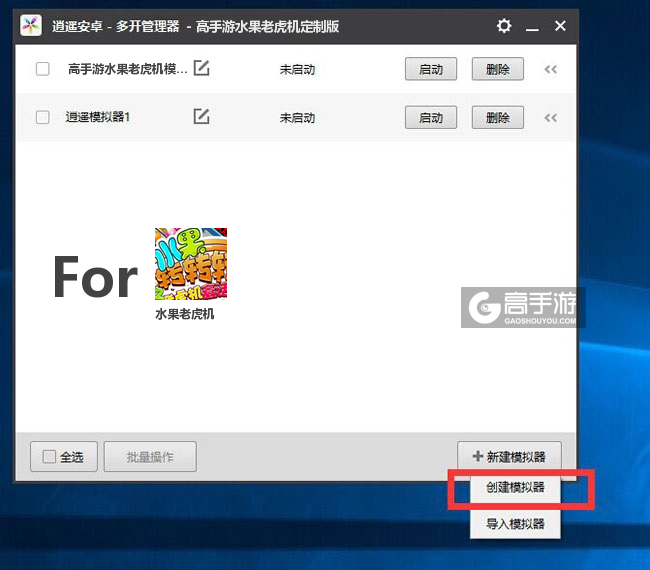Screen dimensions: 650x570
Task: Minimize the multi-instance manager window
Action: point(532,26)
